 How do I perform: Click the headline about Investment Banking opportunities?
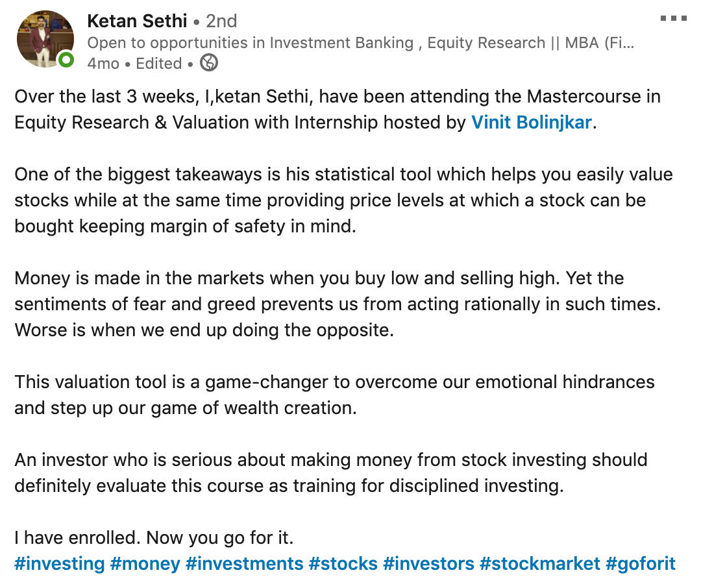360,43
